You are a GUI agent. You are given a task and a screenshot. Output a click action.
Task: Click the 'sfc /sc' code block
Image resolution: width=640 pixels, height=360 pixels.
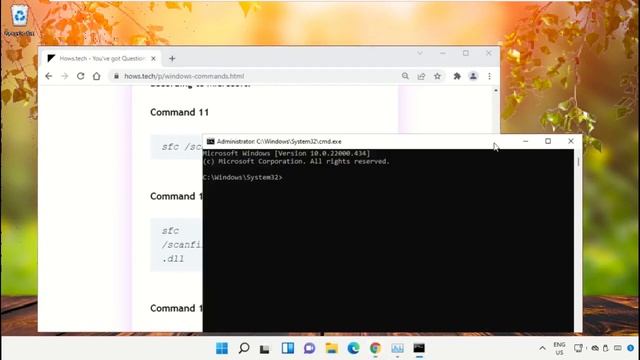point(176,147)
